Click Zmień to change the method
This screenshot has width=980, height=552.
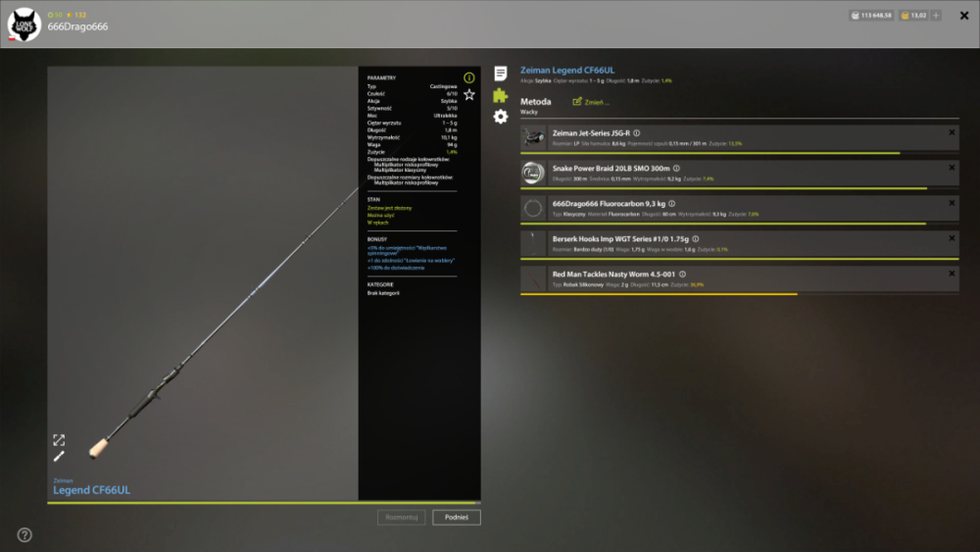[x=596, y=103]
